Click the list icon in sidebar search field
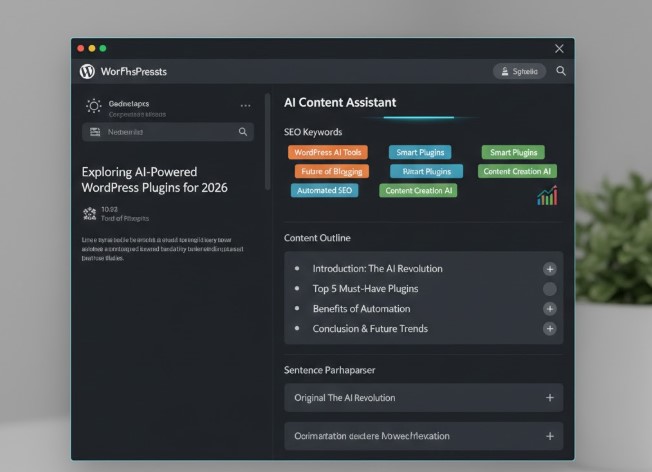Image resolution: width=652 pixels, height=472 pixels. [x=95, y=132]
